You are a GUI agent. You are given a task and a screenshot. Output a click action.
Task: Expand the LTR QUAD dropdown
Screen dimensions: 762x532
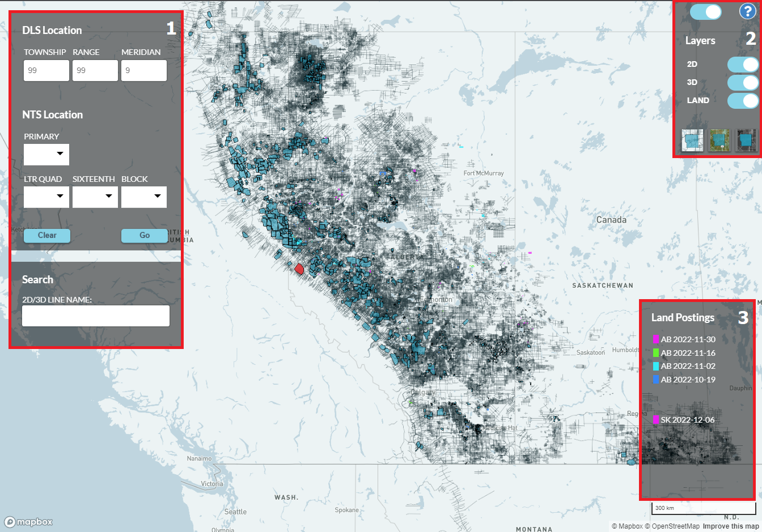tap(46, 197)
